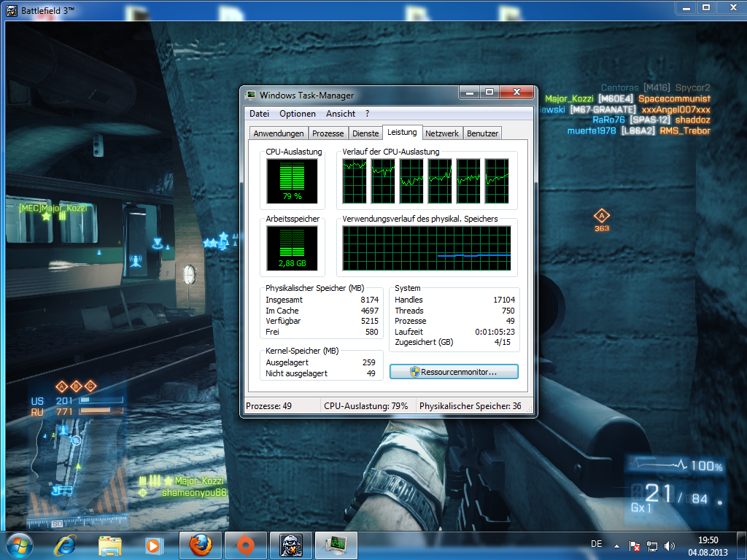Click the Verfügbar value 5215
The height and width of the screenshot is (560, 747).
point(369,321)
